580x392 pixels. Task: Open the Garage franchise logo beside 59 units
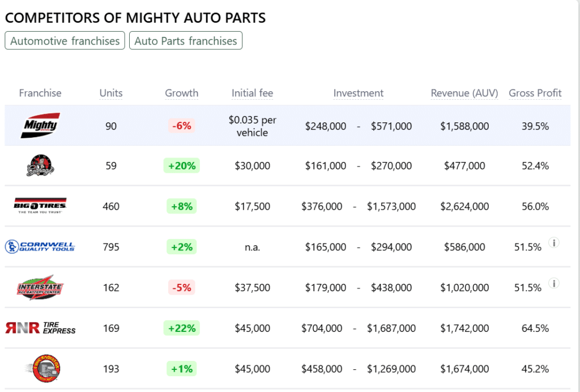point(40,165)
